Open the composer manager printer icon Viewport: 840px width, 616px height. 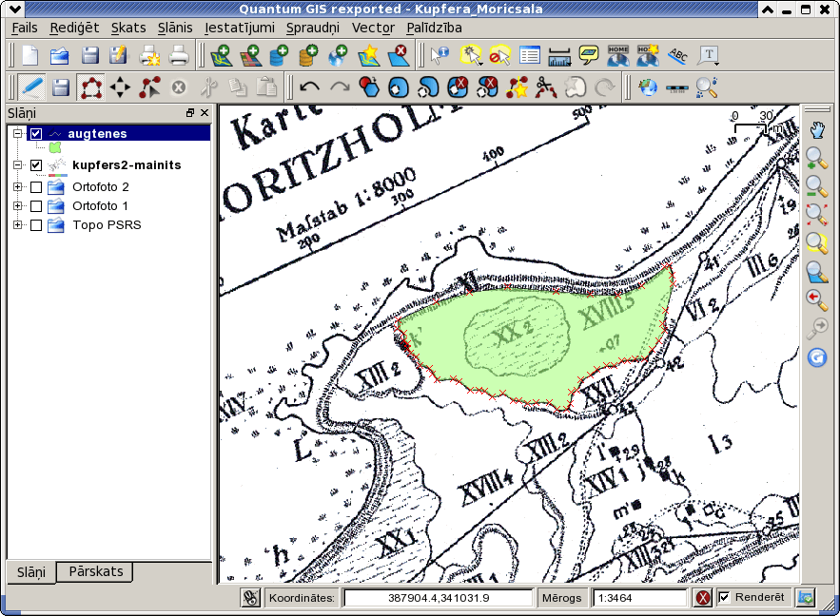click(179, 56)
